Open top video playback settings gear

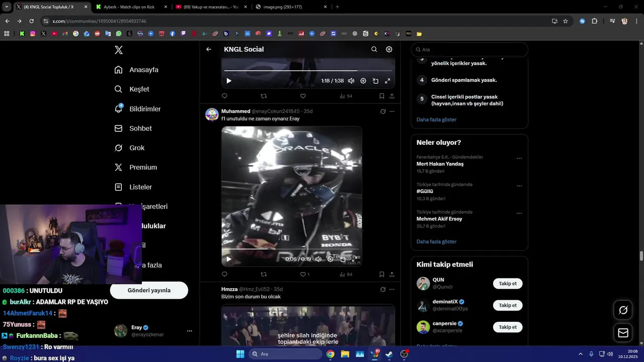363,80
